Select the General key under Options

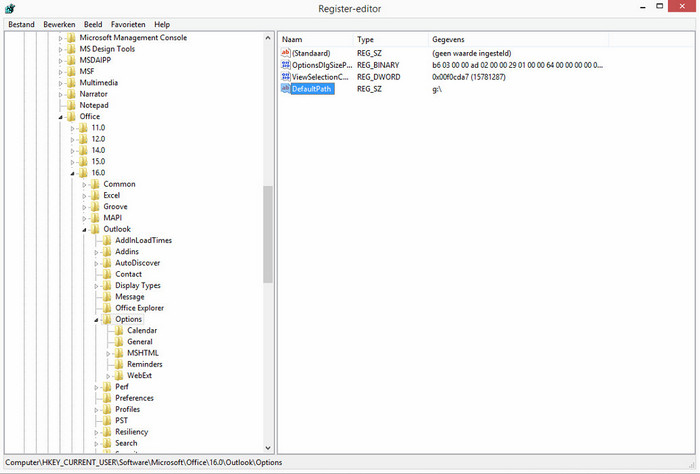pyautogui.click(x=140, y=342)
